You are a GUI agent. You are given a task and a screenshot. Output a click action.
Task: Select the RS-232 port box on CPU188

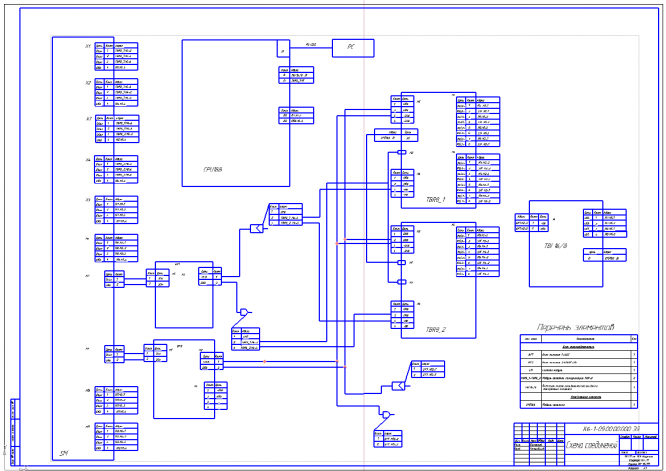click(283, 48)
